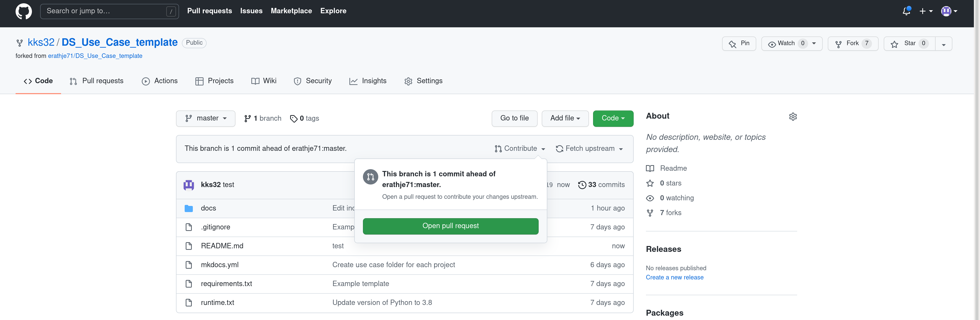Open the green Code dropdown button

pos(612,118)
